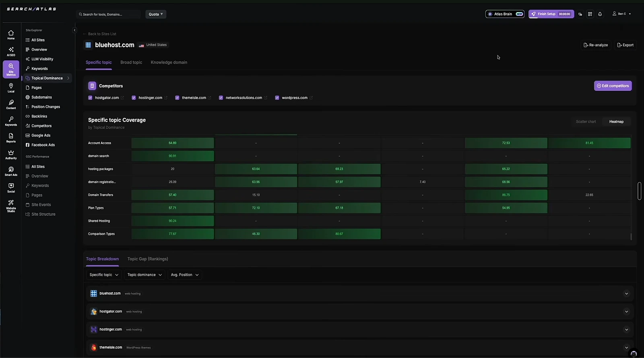Click the grid apps icon in top bar

(x=590, y=14)
